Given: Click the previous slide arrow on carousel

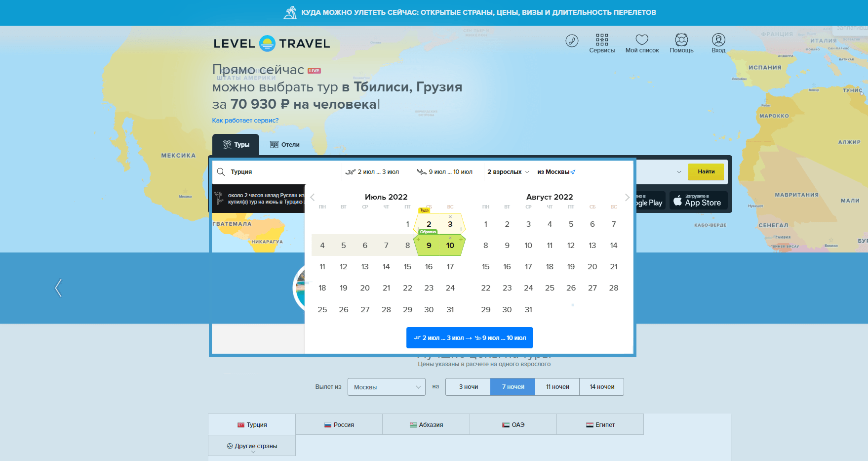Looking at the screenshot, I should click(58, 288).
